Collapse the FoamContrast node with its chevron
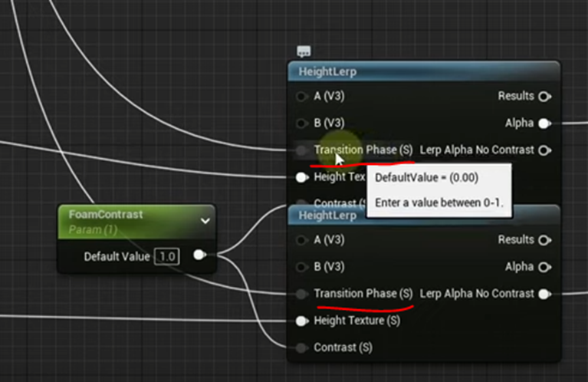This screenshot has height=382, width=588. [x=205, y=221]
